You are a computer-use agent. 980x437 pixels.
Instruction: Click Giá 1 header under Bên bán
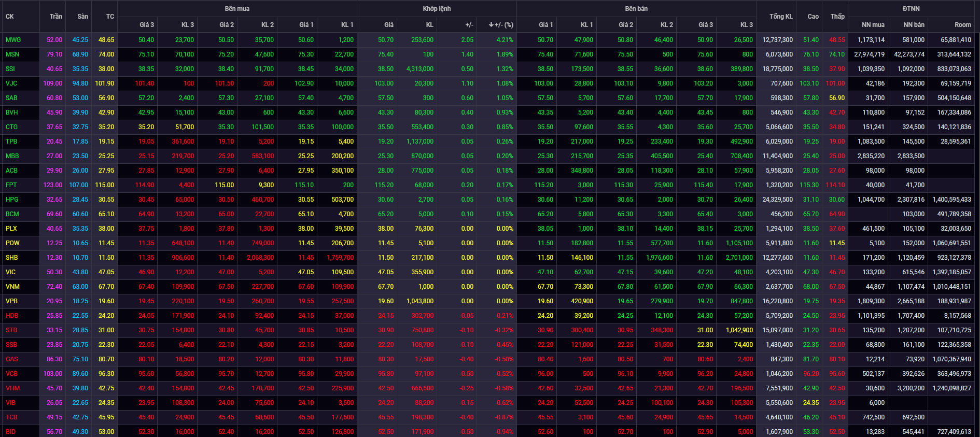pyautogui.click(x=546, y=24)
